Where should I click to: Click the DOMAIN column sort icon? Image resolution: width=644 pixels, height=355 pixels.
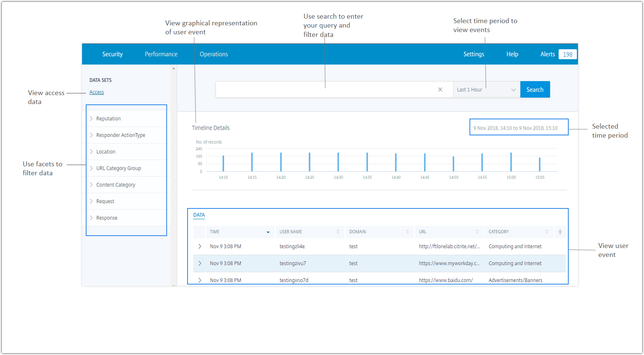click(x=407, y=232)
